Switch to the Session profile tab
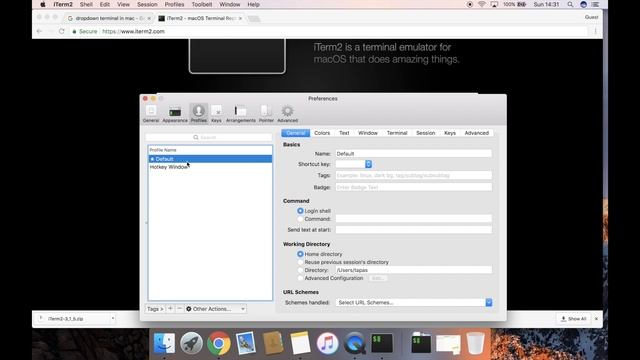 tap(425, 133)
